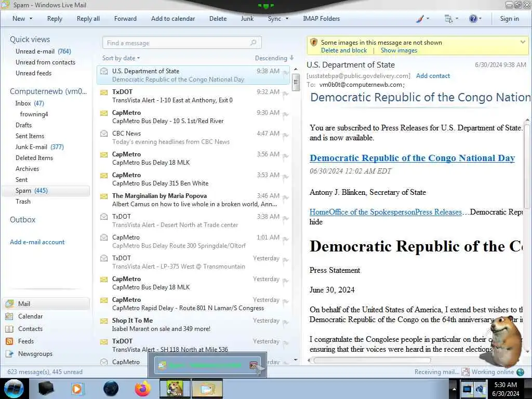The height and width of the screenshot is (399, 532).
Task: Click the message list scroll down arrow
Action: (296, 360)
